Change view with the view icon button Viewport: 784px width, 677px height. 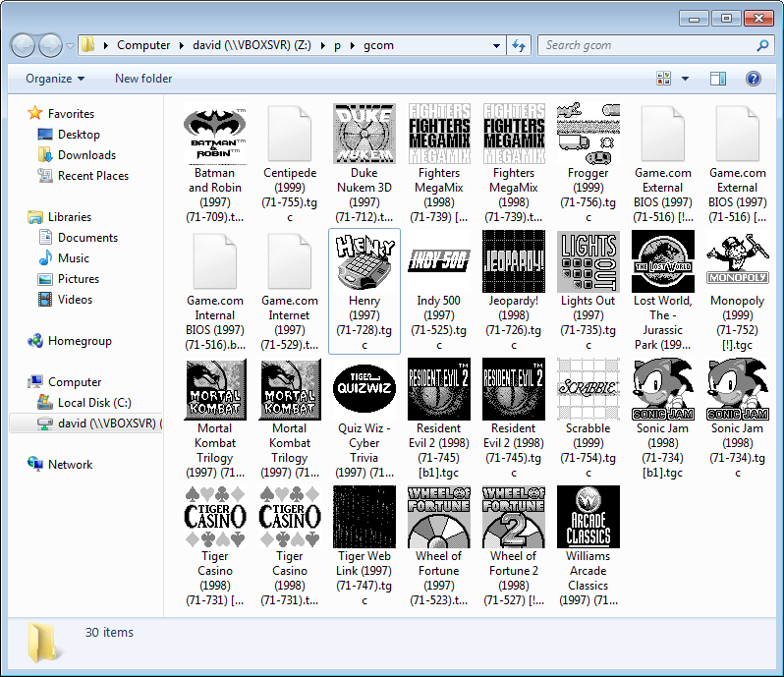(663, 79)
